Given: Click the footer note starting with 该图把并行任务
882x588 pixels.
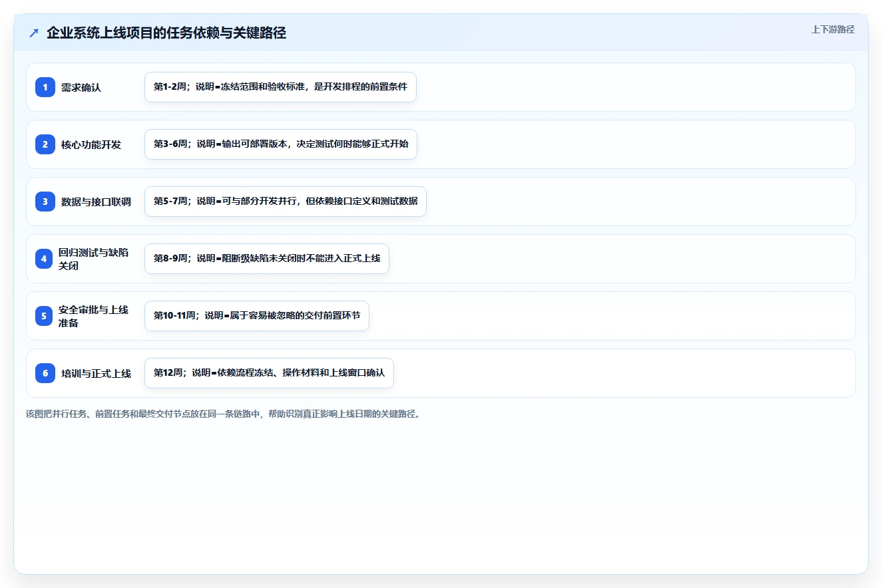Looking at the screenshot, I should (x=223, y=414).
